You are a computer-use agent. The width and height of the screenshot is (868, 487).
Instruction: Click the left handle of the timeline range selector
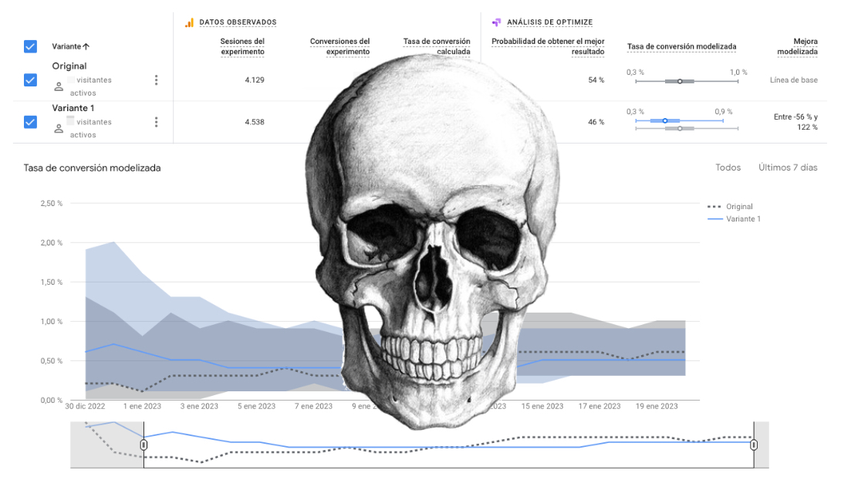[x=144, y=445]
